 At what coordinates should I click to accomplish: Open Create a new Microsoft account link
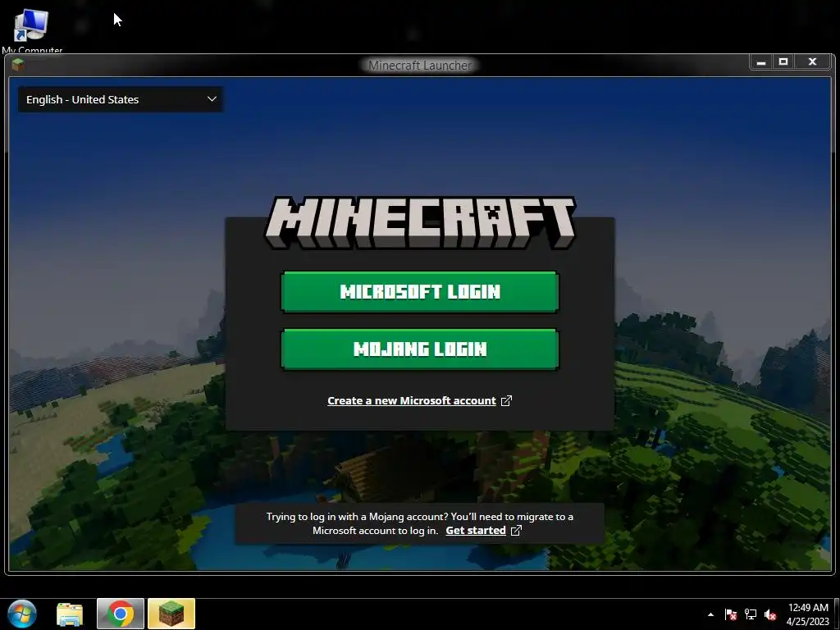pyautogui.click(x=412, y=400)
